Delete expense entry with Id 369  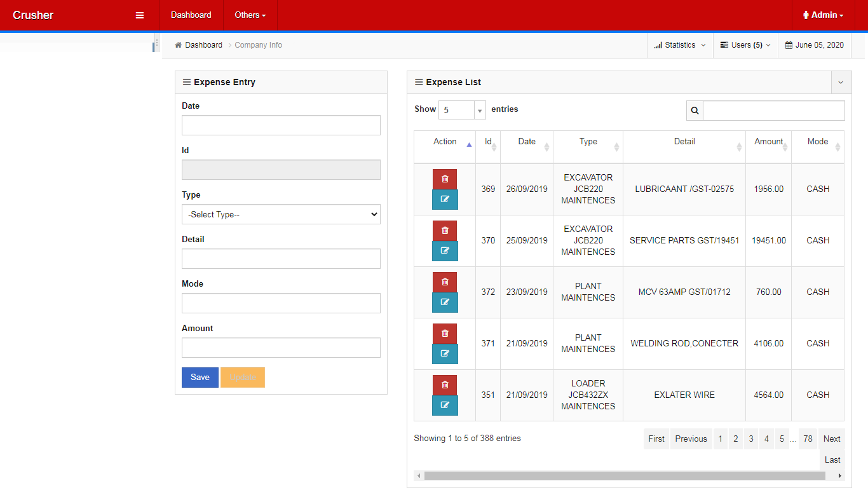point(445,179)
